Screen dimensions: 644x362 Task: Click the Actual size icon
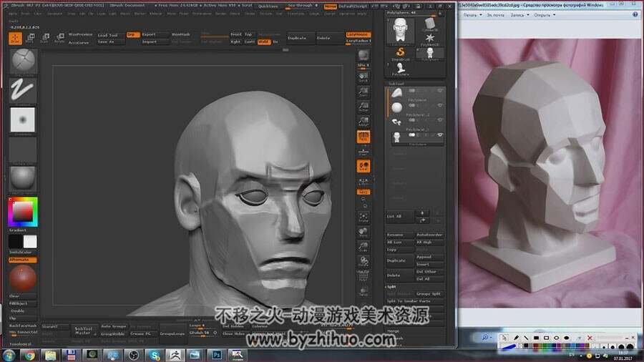pos(364,107)
